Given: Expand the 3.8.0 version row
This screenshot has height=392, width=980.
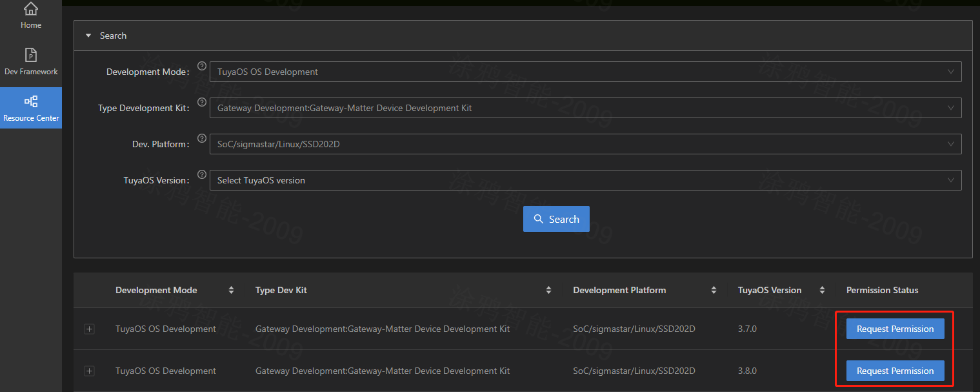Looking at the screenshot, I should point(90,371).
